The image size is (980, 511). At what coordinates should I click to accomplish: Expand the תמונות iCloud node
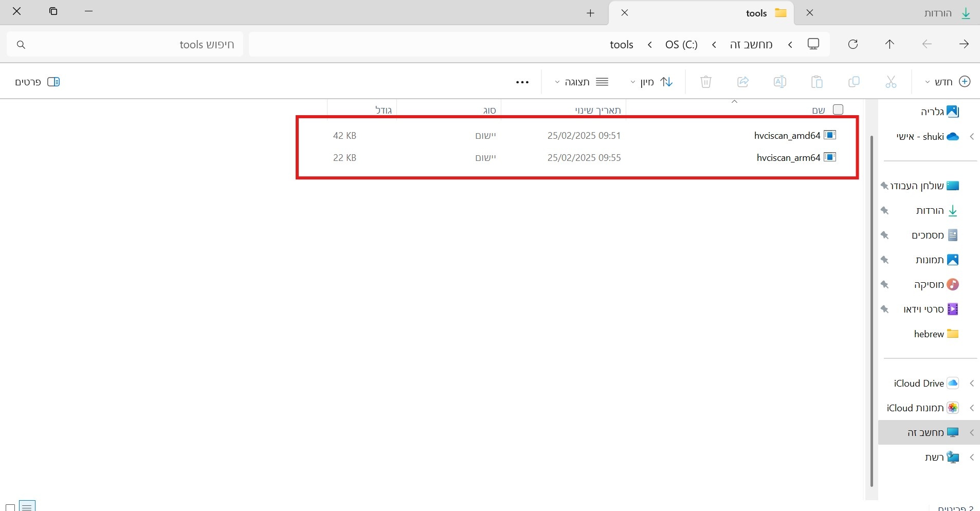pos(972,408)
